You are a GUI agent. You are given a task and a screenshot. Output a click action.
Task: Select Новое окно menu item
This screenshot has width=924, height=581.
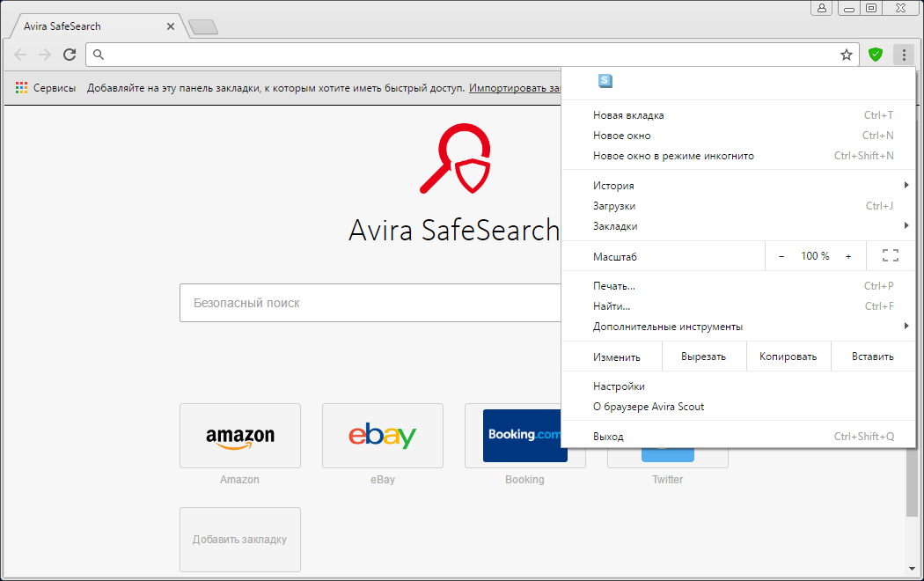tap(739, 136)
